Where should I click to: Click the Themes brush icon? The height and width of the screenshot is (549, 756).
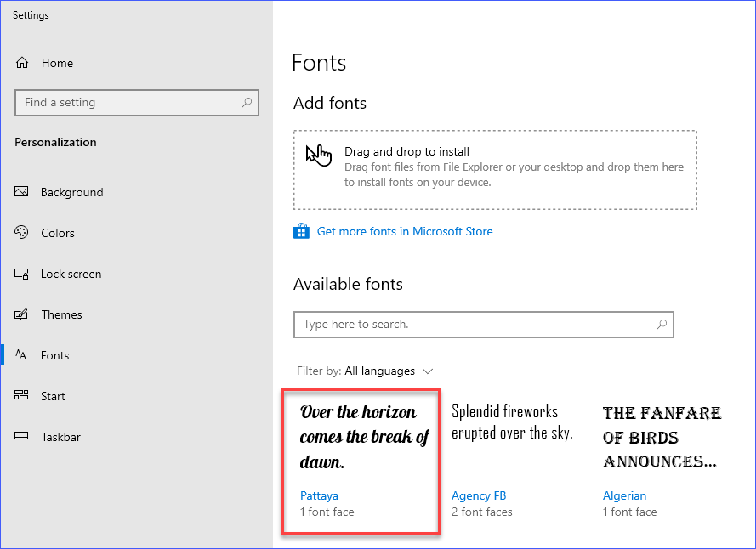coord(21,314)
